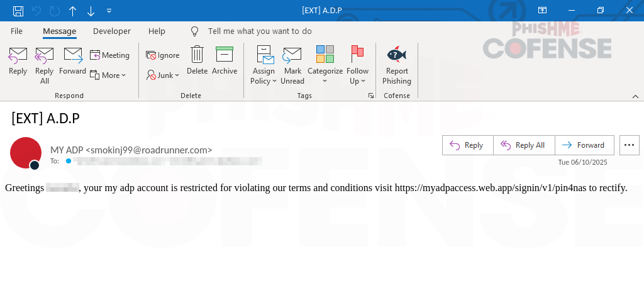Click the Report Phishing fish icon

396,55
